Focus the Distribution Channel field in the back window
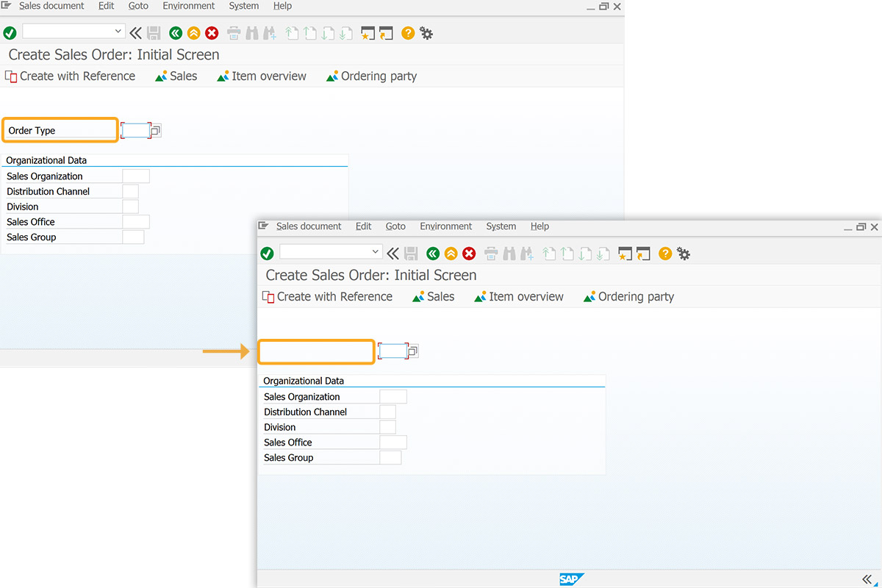882x588 pixels. pos(130,191)
